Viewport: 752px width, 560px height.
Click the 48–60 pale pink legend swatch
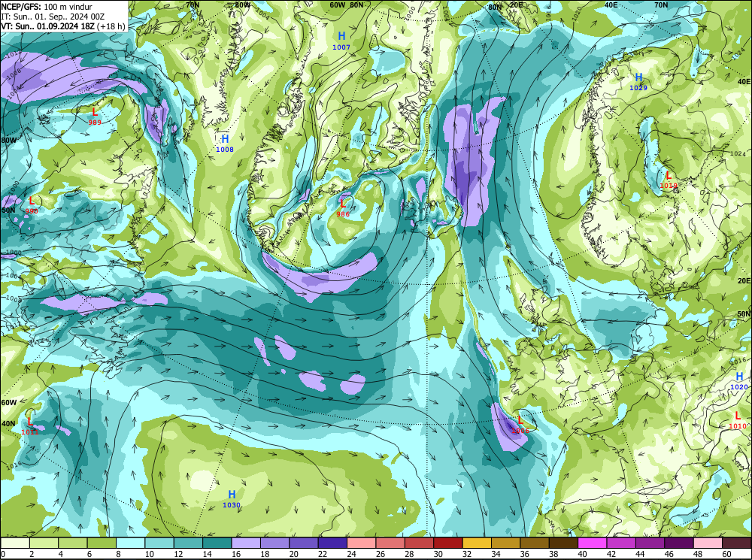pos(708,543)
